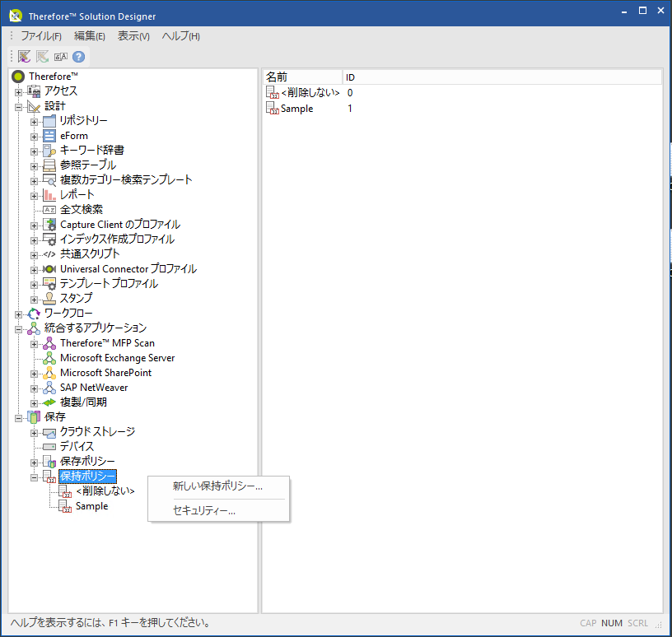Click the リポジトリー folder icon
Image resolution: width=672 pixels, height=637 pixels.
coord(49,121)
